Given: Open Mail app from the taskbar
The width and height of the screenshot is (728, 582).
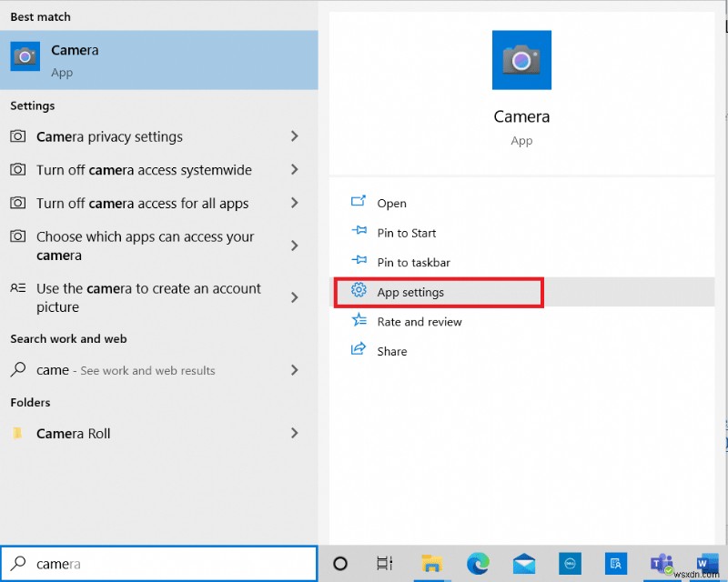Looking at the screenshot, I should (x=522, y=563).
